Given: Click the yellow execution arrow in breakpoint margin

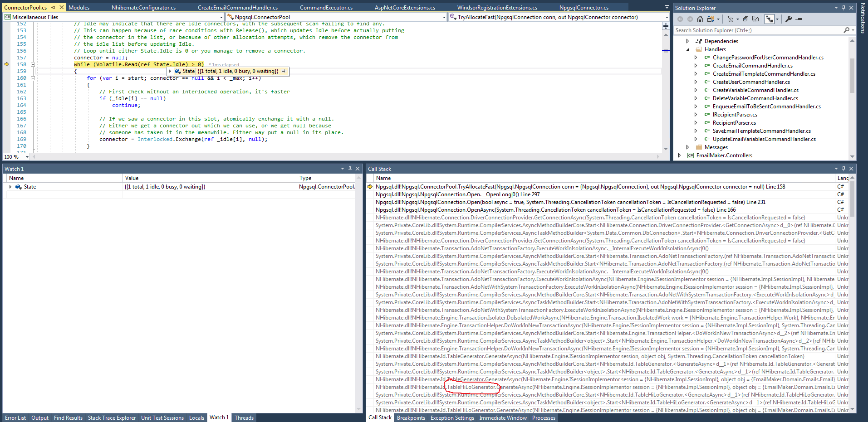Looking at the screenshot, I should pos(6,64).
